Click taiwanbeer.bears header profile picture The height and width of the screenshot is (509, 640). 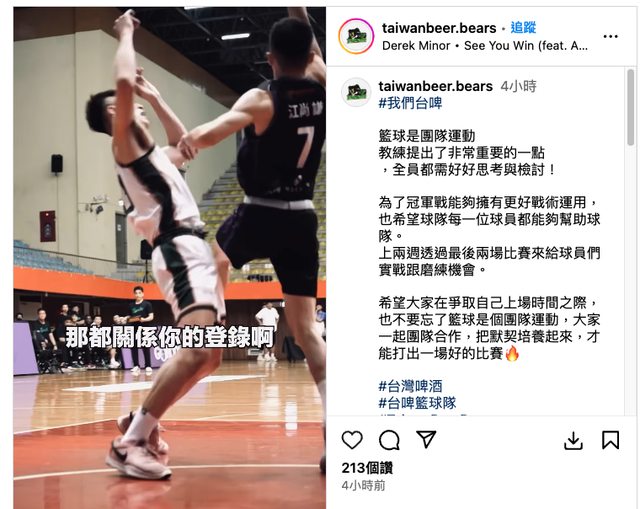click(356, 36)
